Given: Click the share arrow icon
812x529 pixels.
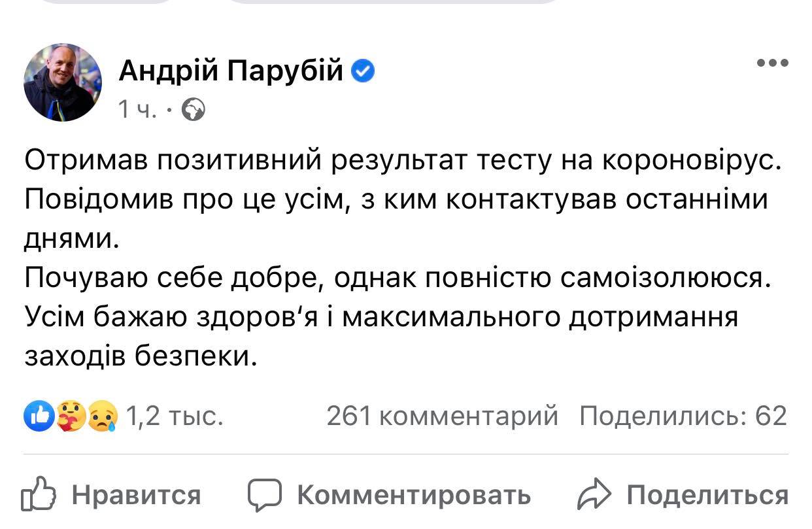Looking at the screenshot, I should tap(594, 495).
